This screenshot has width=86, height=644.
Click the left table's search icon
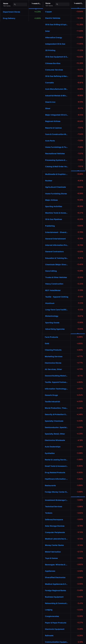15,4
